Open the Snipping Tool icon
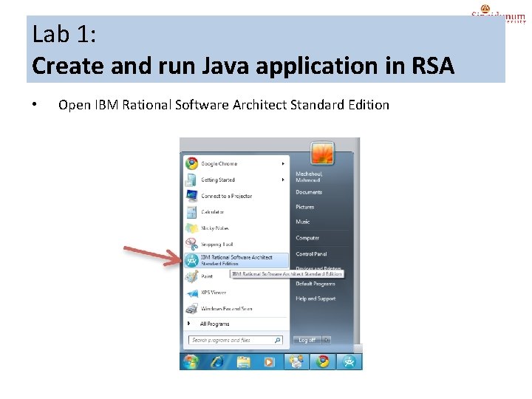The width and height of the screenshot is (532, 399). (191, 244)
